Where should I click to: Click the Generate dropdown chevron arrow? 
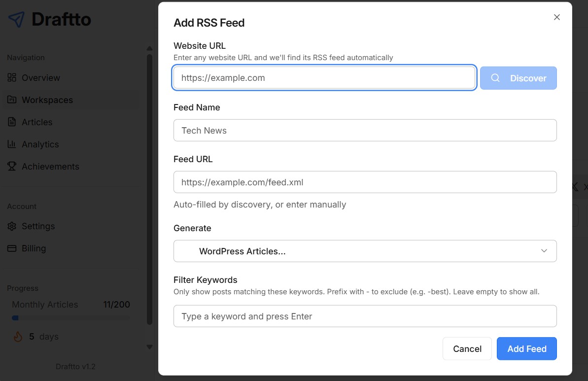coord(544,251)
